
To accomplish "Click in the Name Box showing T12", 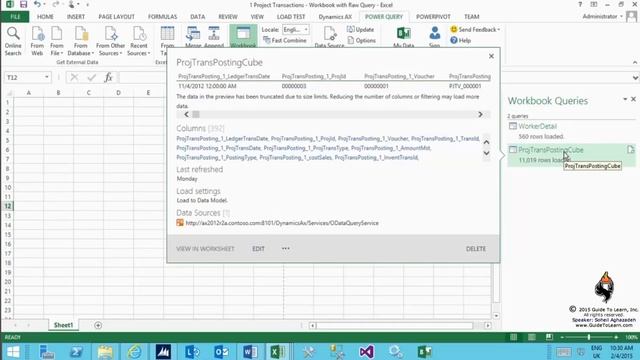I will tap(27, 77).
